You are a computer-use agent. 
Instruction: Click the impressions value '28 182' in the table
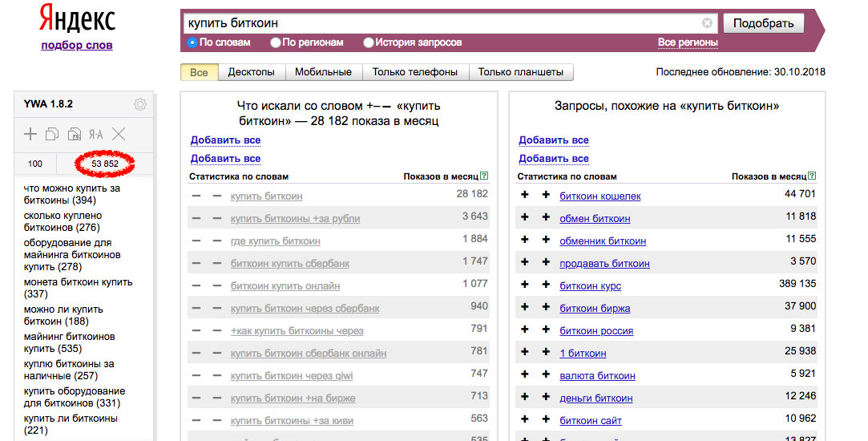tap(472, 194)
